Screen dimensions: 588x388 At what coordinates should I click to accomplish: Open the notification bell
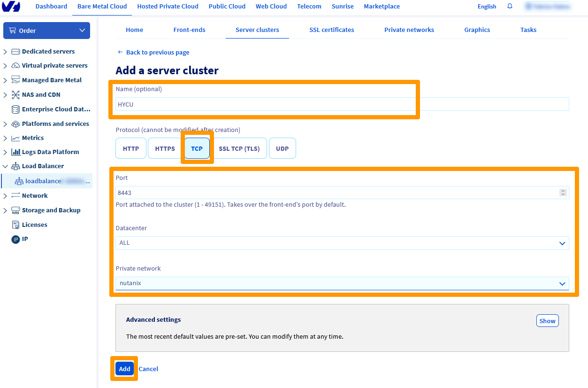[510, 7]
